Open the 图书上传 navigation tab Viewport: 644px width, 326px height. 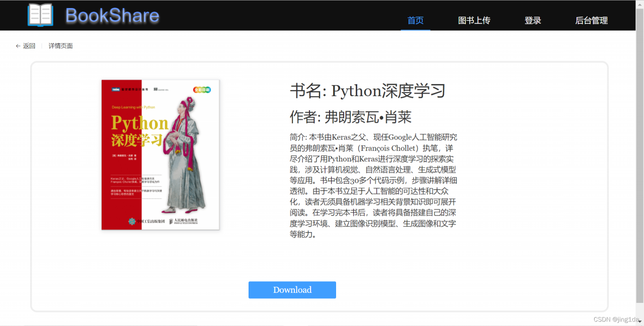click(x=474, y=20)
